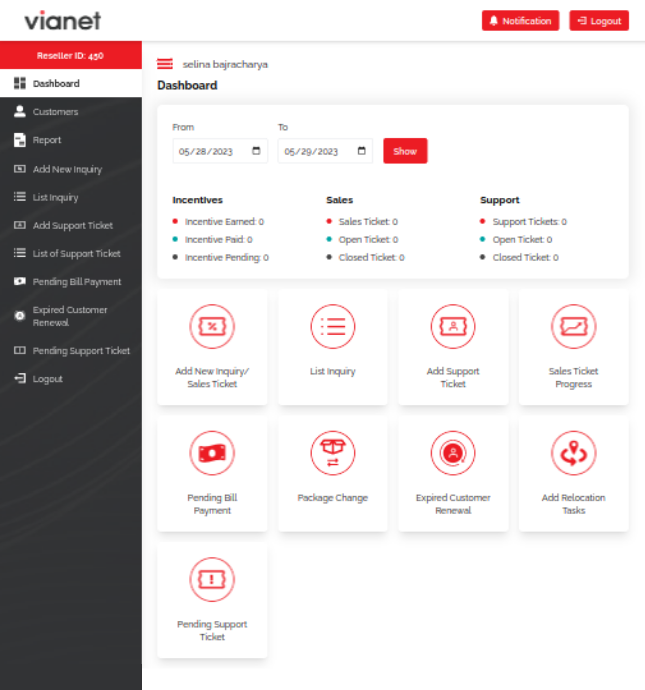Click the red Show button

(405, 151)
